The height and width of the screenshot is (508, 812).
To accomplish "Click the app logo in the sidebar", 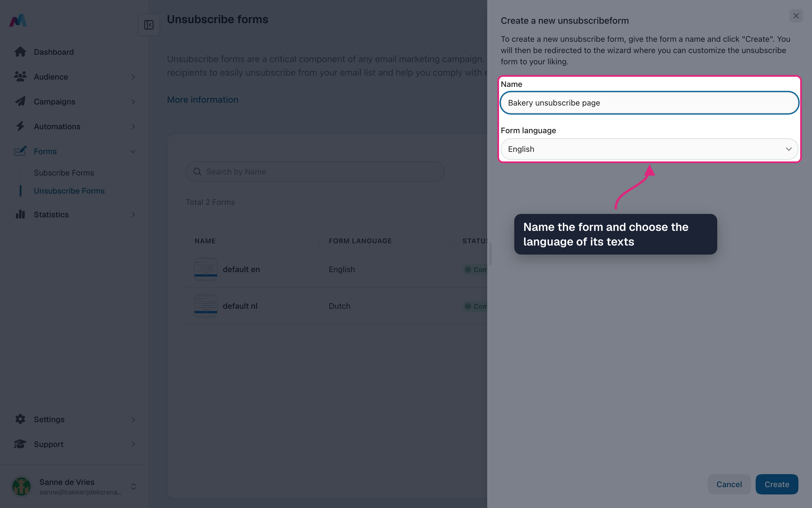I will pyautogui.click(x=18, y=21).
